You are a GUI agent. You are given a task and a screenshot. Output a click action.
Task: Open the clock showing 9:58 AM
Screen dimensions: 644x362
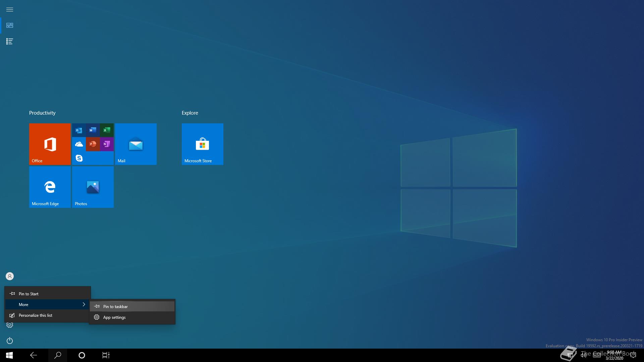614,355
